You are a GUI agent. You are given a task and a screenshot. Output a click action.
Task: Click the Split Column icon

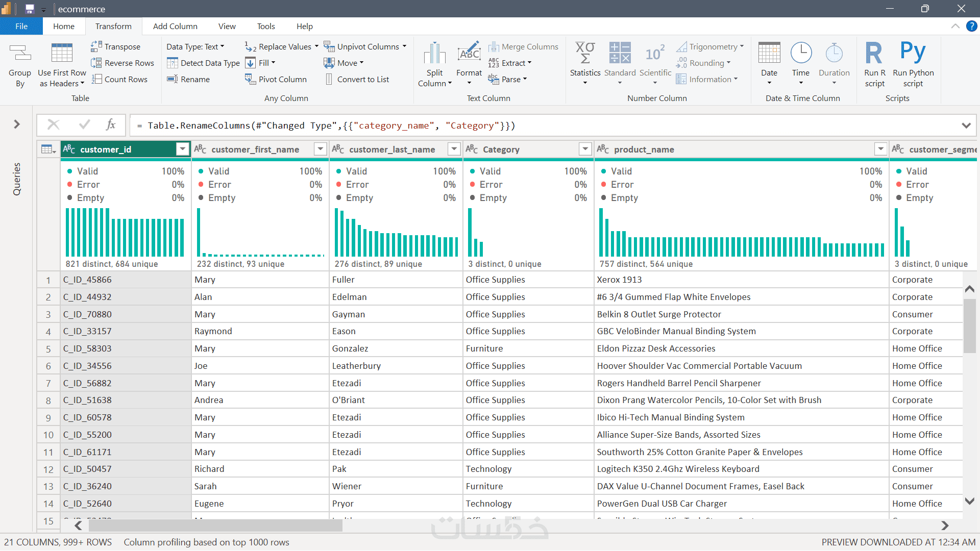(x=434, y=53)
